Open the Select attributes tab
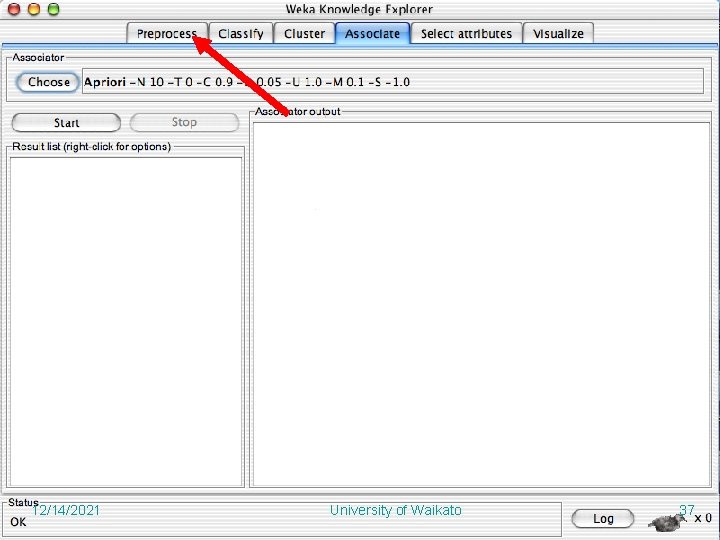 [x=467, y=34]
